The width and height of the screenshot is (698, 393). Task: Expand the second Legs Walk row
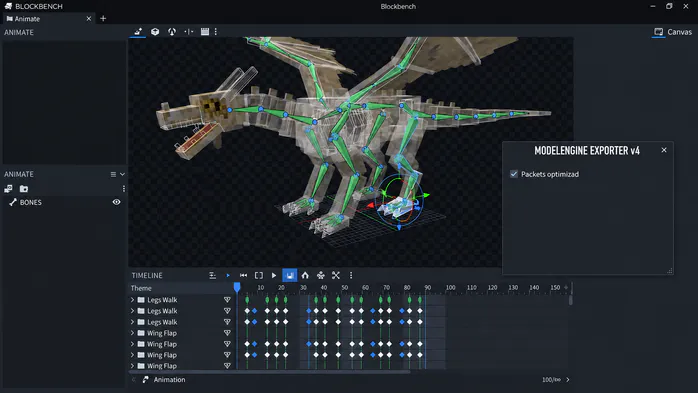click(132, 311)
